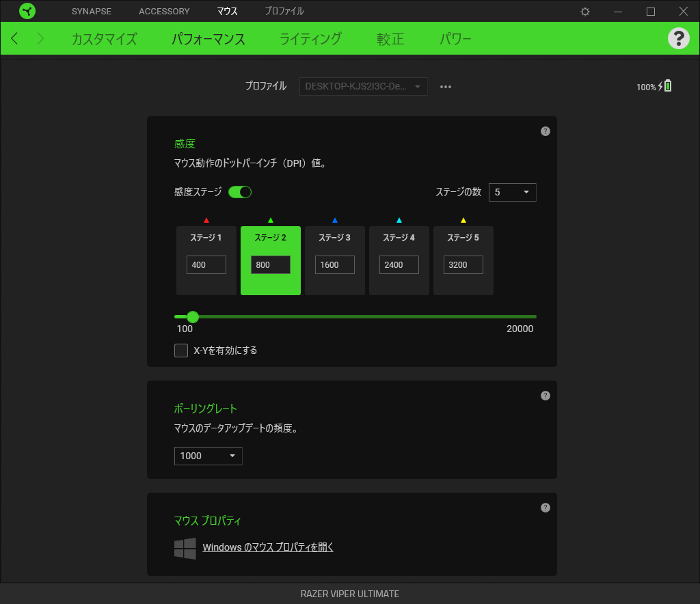Minimize the Razer Synapse window
700x604 pixels.
pos(618,12)
